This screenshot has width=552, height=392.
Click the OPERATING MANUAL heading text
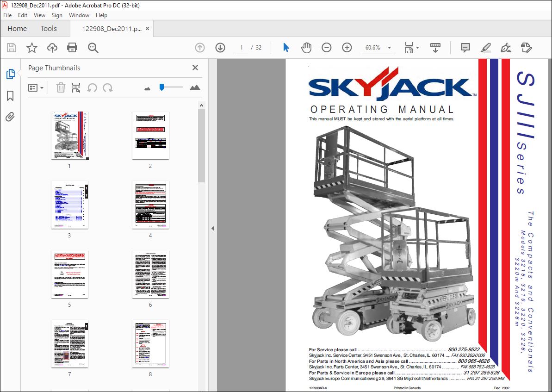coord(382,110)
